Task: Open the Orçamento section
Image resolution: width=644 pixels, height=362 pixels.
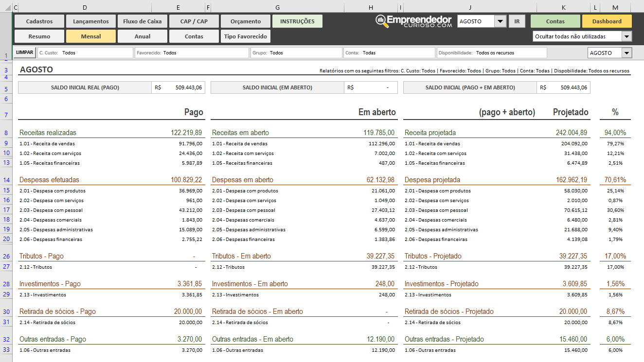Action: click(245, 21)
